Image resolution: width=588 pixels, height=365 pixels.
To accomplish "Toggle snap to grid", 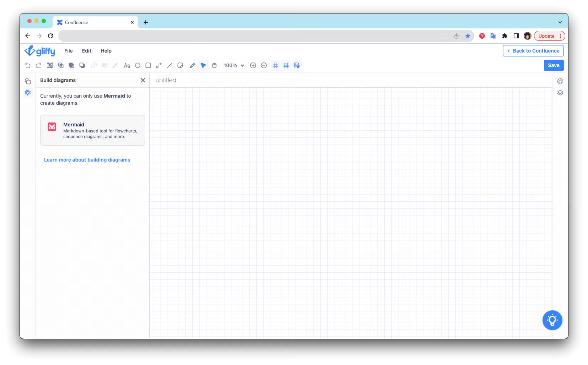I will coord(297,65).
